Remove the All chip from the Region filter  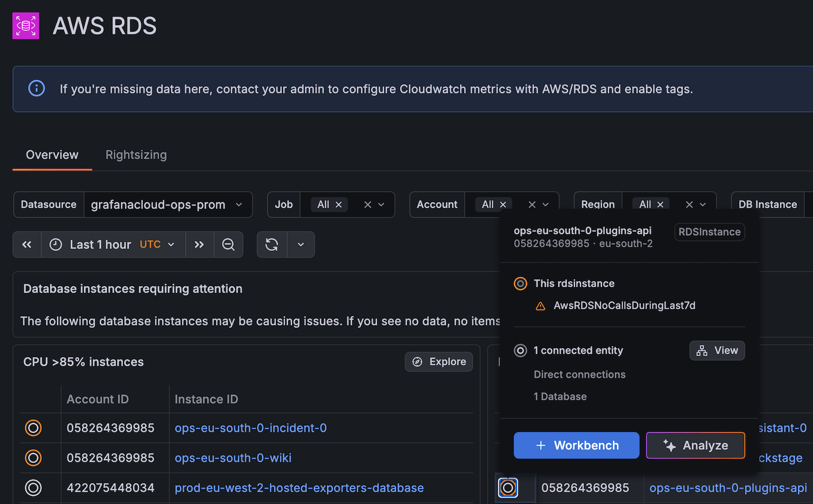click(x=660, y=204)
